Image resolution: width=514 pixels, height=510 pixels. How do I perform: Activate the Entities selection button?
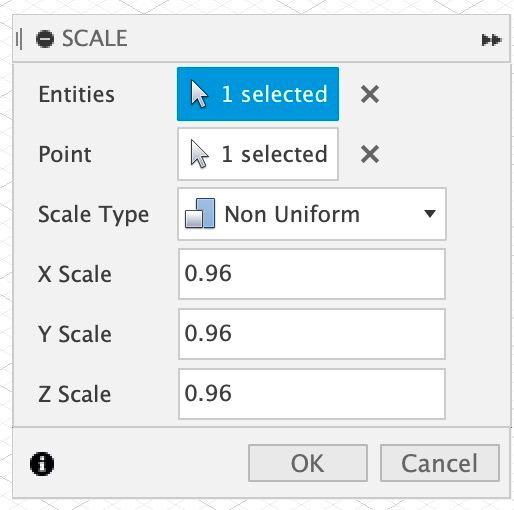coord(258,94)
